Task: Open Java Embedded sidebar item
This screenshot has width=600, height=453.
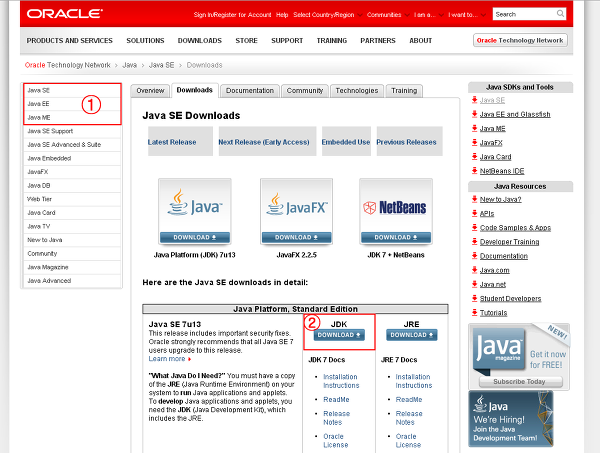Action: coord(72,158)
